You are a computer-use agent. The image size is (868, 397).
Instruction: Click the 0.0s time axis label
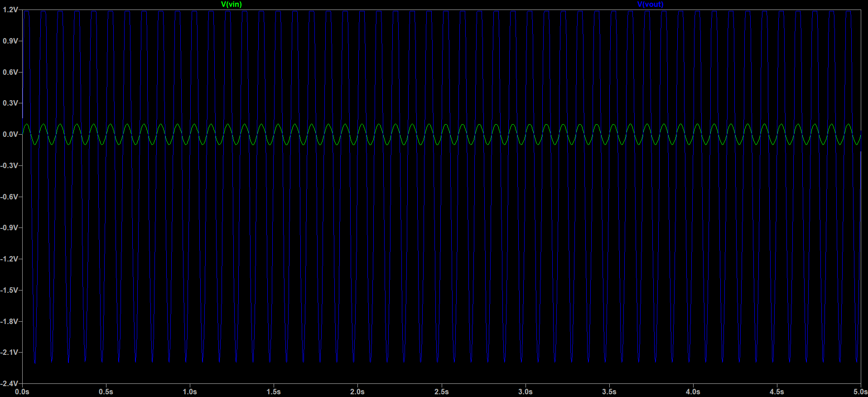(22, 392)
